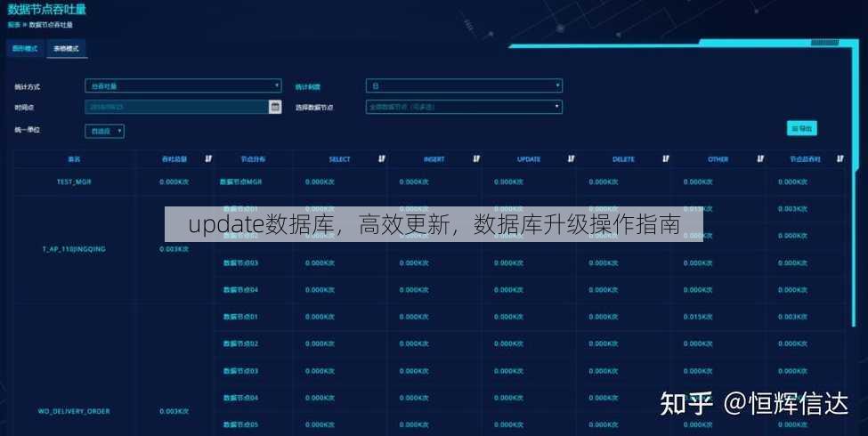Open the 统一单位 unit dropdown
The image size is (868, 436).
coord(105,131)
